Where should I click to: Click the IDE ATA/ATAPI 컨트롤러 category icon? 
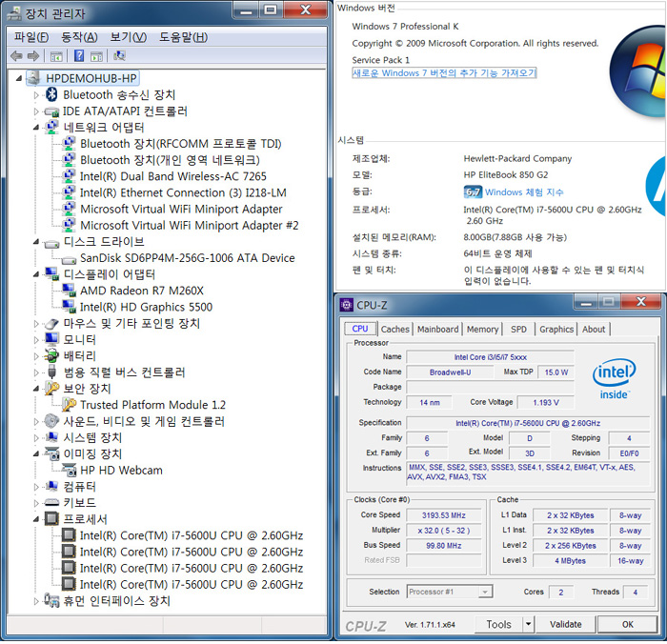point(51,111)
